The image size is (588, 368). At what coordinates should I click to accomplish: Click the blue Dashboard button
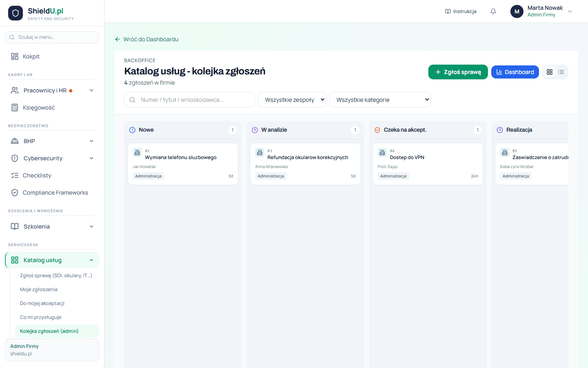tap(515, 72)
